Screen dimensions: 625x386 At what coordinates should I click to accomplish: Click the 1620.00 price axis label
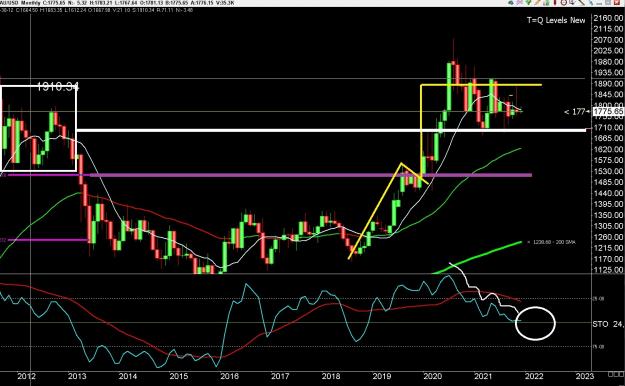click(608, 150)
